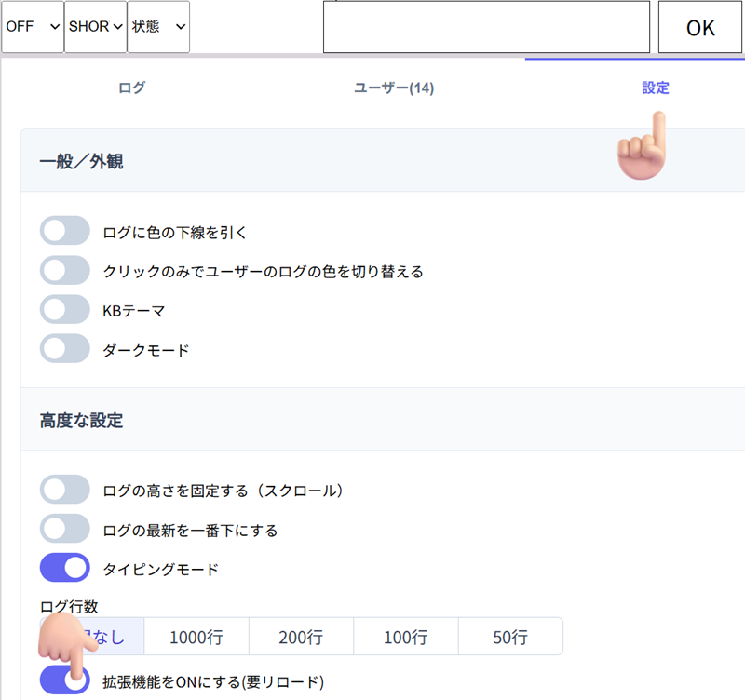Enable ログの最新を一番下にする toggle
The height and width of the screenshot is (700, 745).
click(x=65, y=530)
